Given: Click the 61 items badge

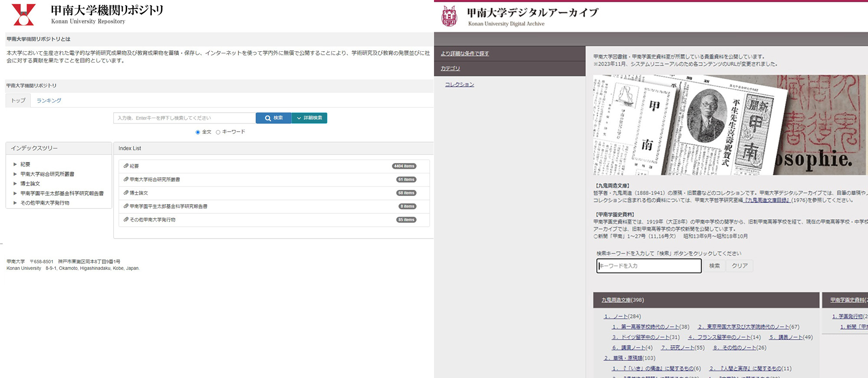Looking at the screenshot, I should click(x=406, y=179).
